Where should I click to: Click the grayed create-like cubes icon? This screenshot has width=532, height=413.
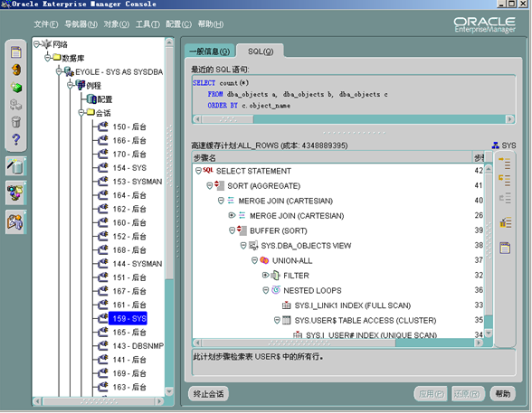point(16,104)
